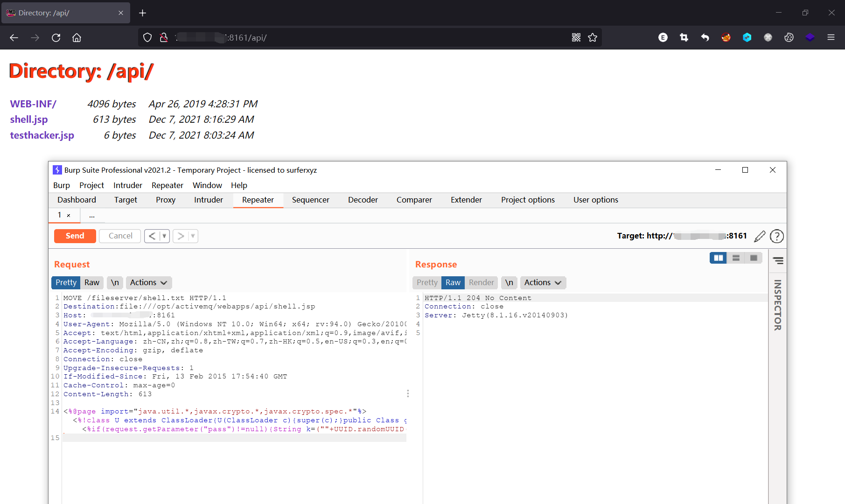Switch to top-bottom response layout
This screenshot has width=845, height=504.
pyautogui.click(x=736, y=258)
